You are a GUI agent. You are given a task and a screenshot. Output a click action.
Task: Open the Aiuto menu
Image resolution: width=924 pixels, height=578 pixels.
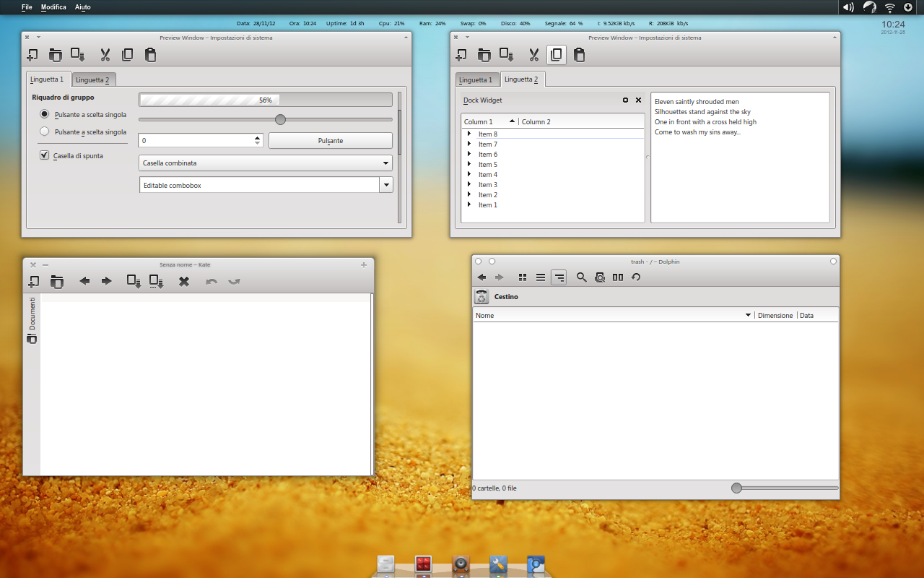pyautogui.click(x=83, y=7)
